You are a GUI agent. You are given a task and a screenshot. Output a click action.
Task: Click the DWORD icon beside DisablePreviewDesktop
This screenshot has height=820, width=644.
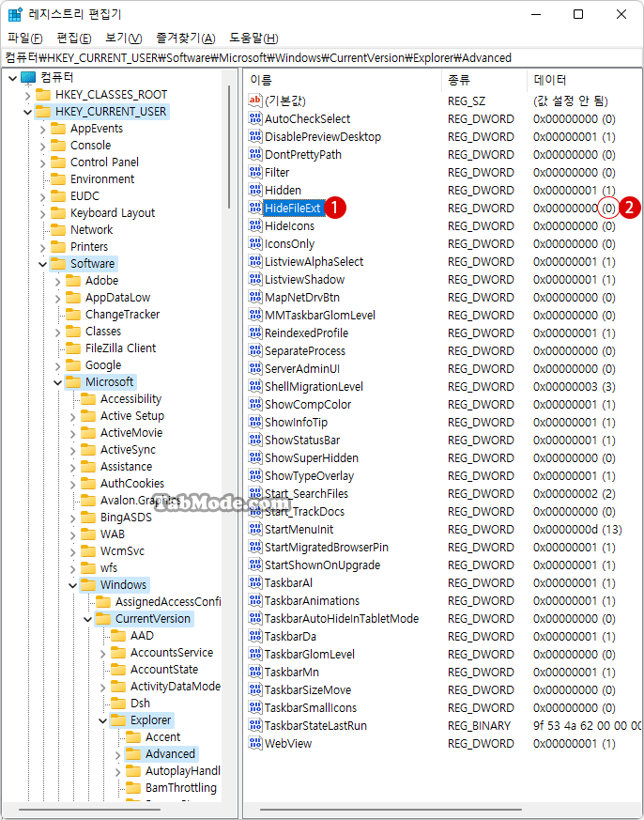[255, 136]
